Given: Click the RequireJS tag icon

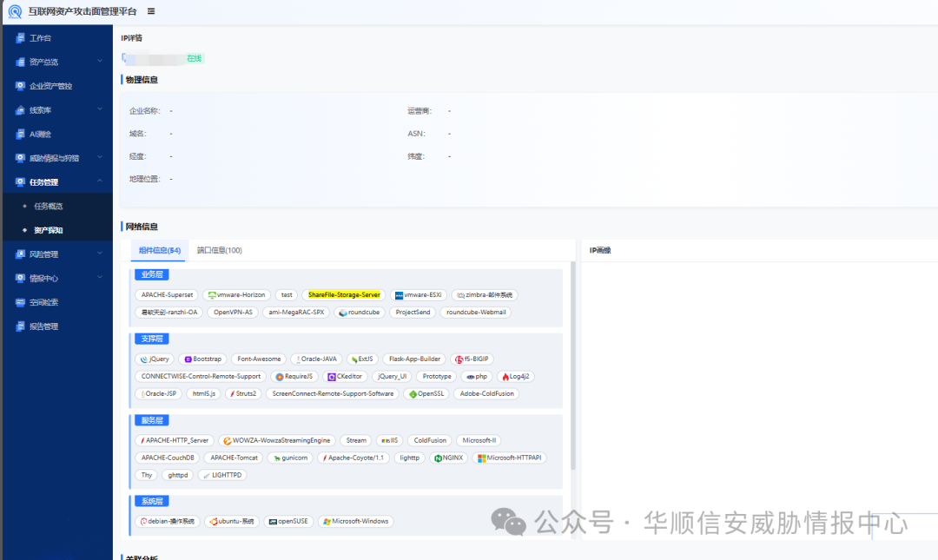Looking at the screenshot, I should [280, 376].
